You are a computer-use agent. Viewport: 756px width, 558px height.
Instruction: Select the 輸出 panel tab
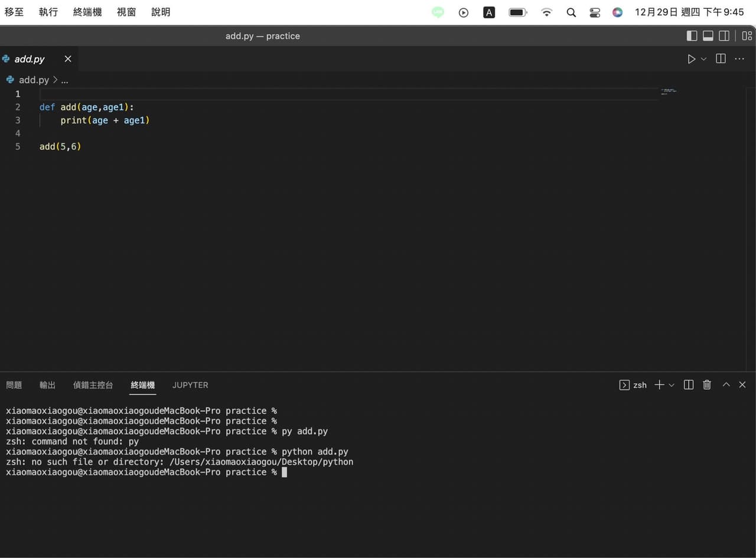(x=47, y=385)
